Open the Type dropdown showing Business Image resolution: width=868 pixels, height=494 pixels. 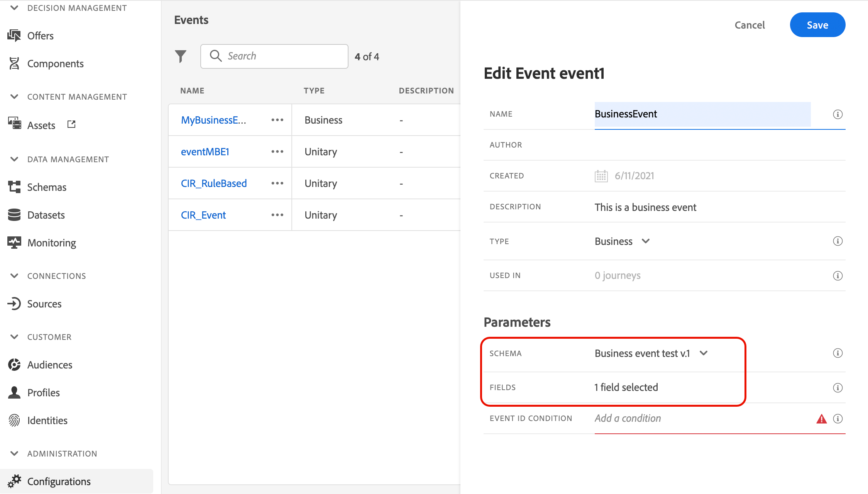click(622, 241)
